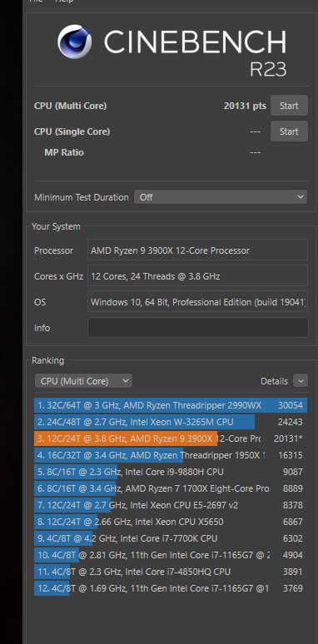Viewport: 318px width, 644px height.
Task: Select the Ryzen 7 1700X ranking entry
Action: pyautogui.click(x=171, y=488)
